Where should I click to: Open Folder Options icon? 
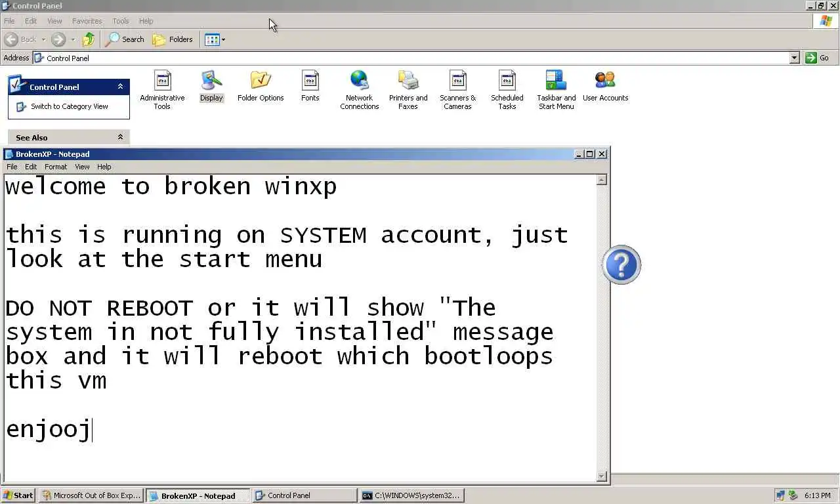pyautogui.click(x=261, y=86)
